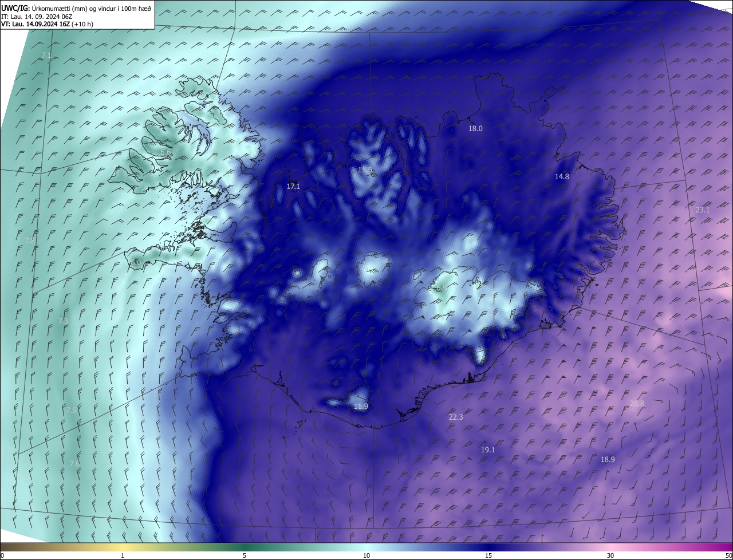The height and width of the screenshot is (560, 733).
Task: Click the 11.6 value label on the map
Action: 365,170
